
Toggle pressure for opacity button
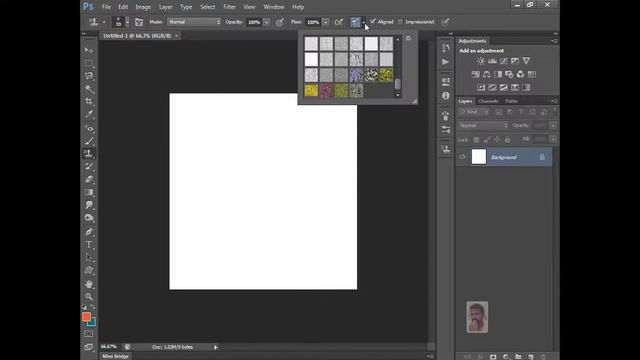click(x=280, y=22)
